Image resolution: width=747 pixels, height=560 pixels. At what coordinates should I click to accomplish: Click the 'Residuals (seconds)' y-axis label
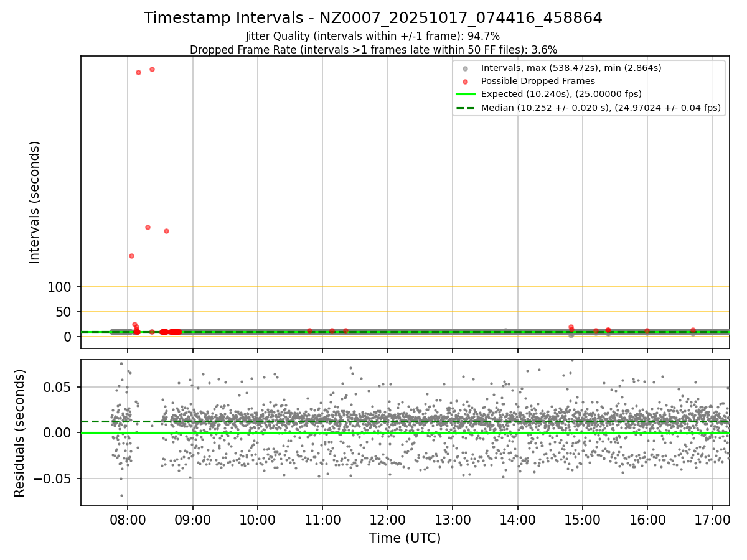coord(20,433)
